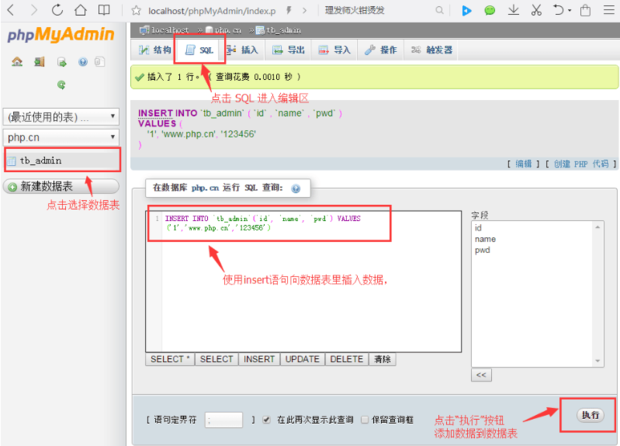Screen dimensions: 620x446
Task: Click the log out door icon
Action: tap(39, 62)
